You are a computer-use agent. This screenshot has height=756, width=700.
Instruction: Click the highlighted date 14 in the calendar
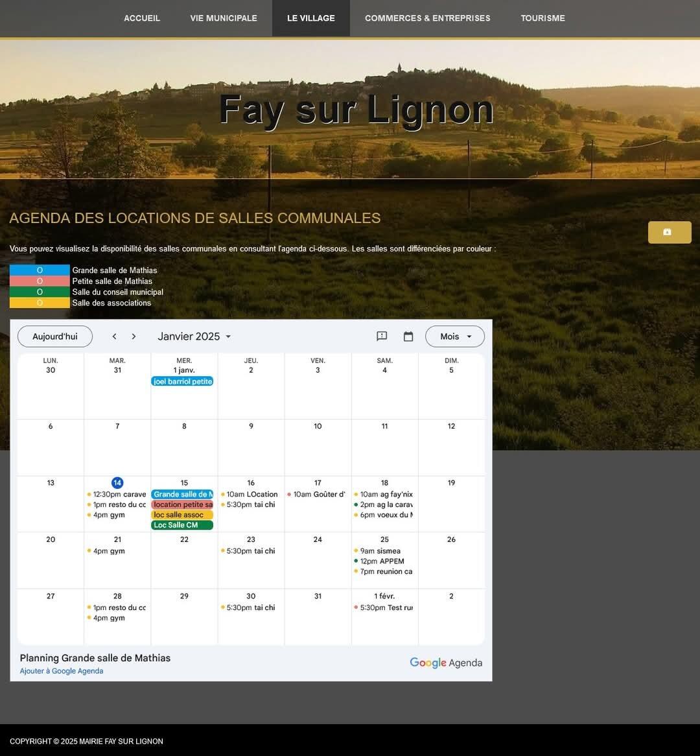click(117, 483)
